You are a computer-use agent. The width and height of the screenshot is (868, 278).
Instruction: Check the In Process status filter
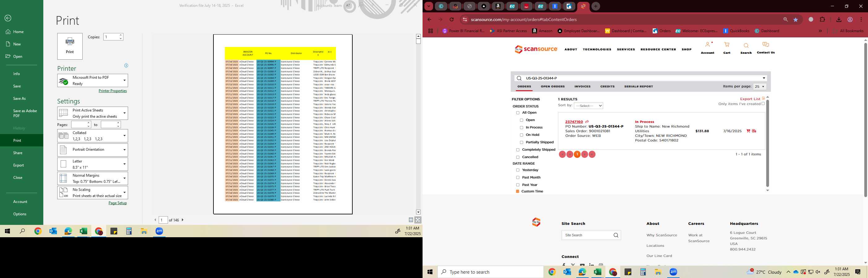click(x=522, y=128)
